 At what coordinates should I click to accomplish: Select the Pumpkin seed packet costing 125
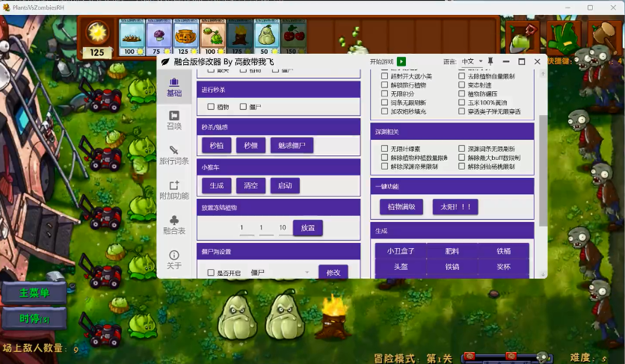click(x=185, y=37)
